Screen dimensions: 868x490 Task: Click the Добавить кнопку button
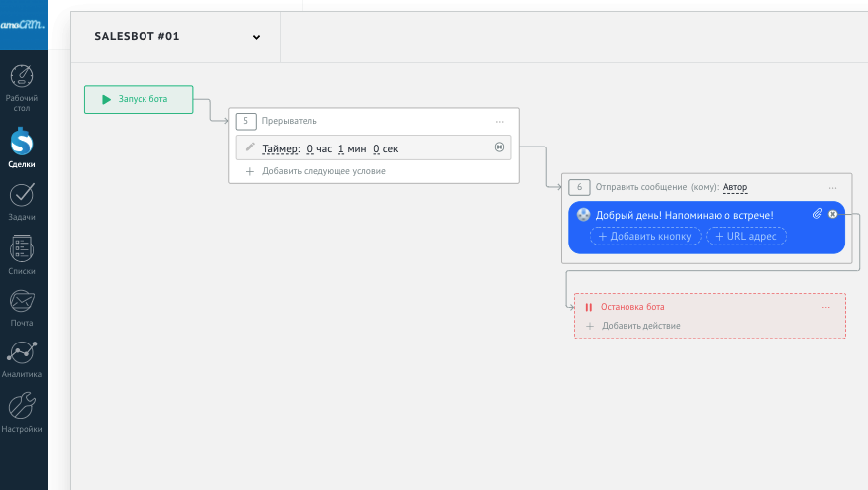(x=645, y=236)
